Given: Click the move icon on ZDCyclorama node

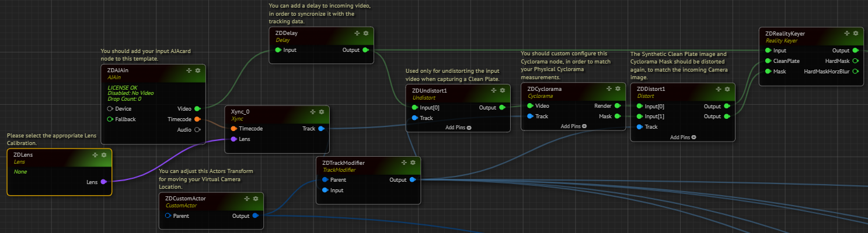Looking at the screenshot, I should tap(609, 89).
